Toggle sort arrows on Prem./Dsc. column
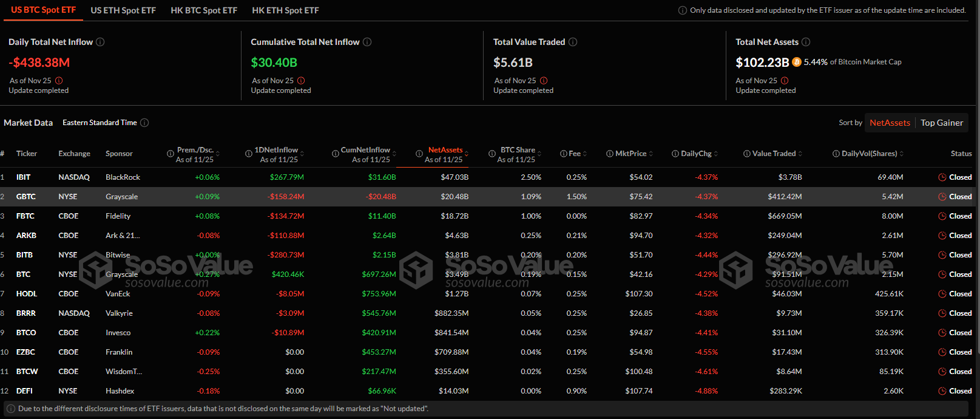The width and height of the screenshot is (980, 419). point(218,154)
